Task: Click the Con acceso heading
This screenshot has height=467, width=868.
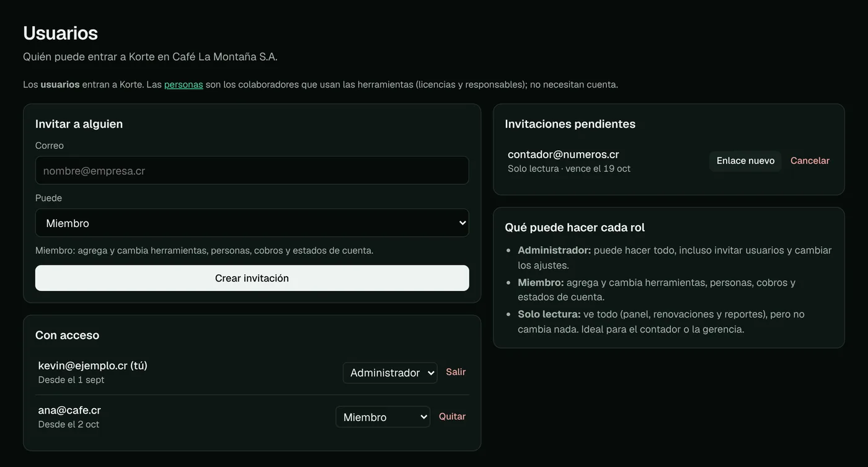Action: [67, 336]
